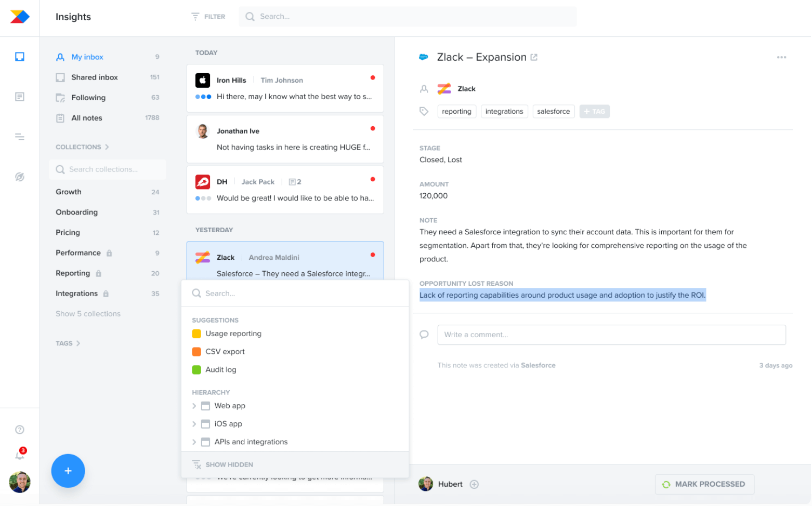
Task: Click the lock icon next to Reporting
Action: (99, 273)
